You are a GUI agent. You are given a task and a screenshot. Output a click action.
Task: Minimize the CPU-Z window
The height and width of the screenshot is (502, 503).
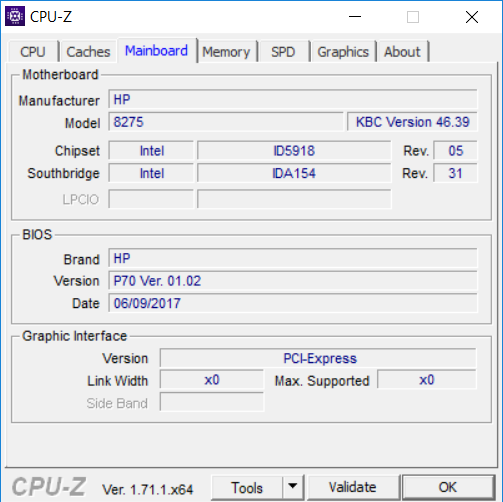pos(355,17)
